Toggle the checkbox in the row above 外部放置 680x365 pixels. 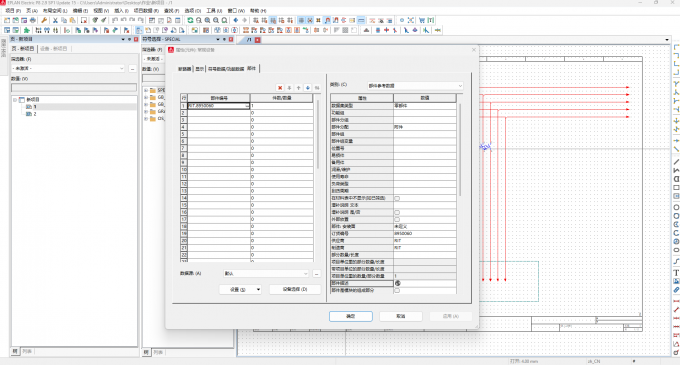[x=397, y=212]
